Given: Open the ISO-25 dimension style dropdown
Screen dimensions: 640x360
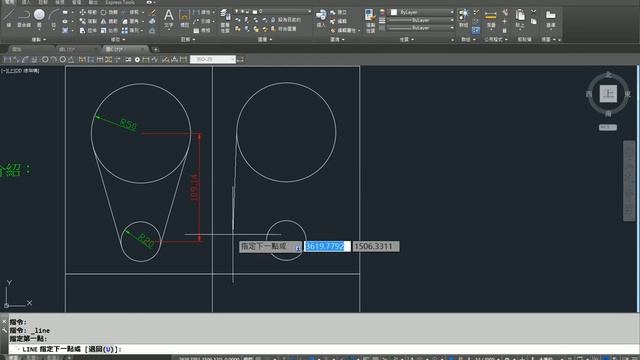Looking at the screenshot, I should (213, 60).
